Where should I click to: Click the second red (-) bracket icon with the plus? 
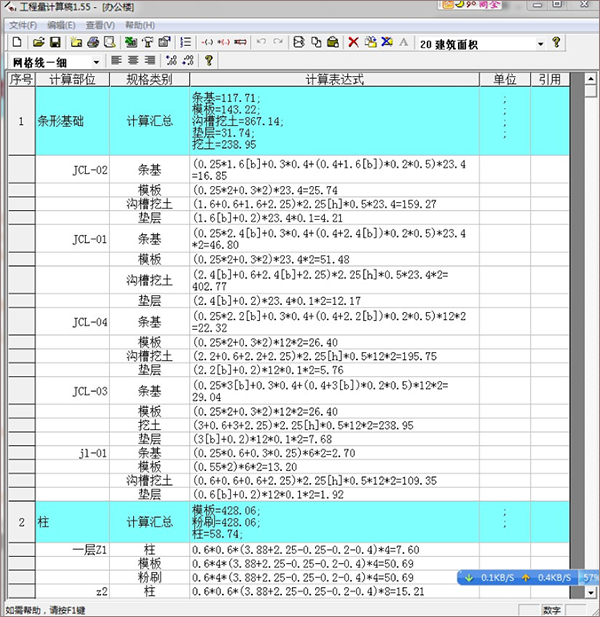(x=223, y=42)
